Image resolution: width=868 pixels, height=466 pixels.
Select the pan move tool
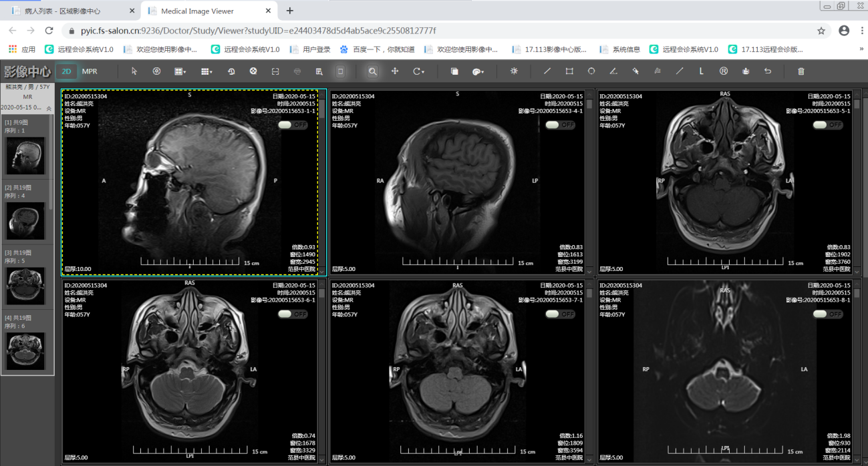point(395,71)
